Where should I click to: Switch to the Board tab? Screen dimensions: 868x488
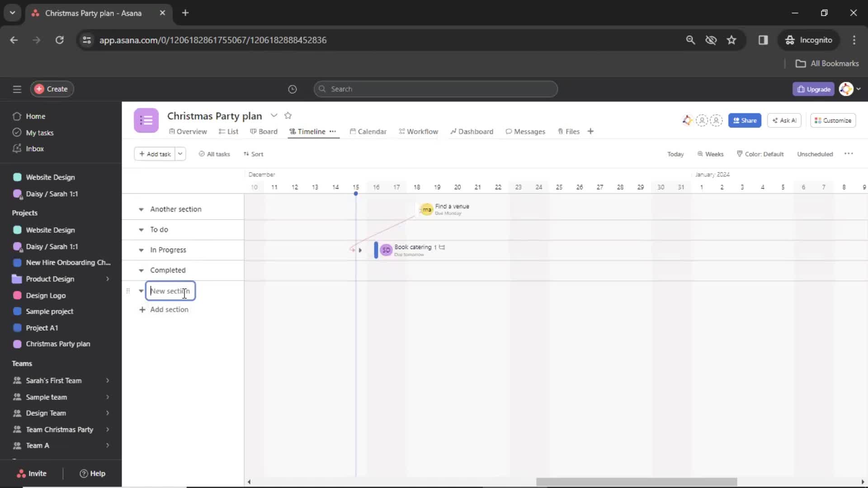click(268, 131)
